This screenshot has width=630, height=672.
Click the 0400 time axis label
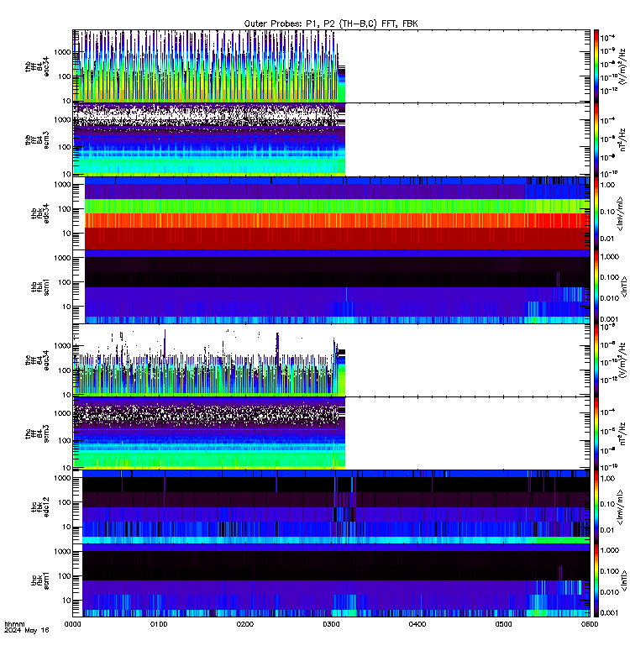417,624
